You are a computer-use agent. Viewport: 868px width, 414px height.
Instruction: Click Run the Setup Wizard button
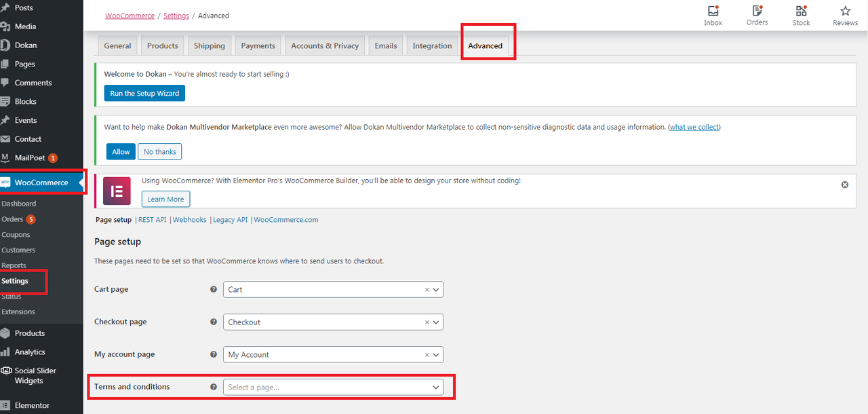[144, 93]
